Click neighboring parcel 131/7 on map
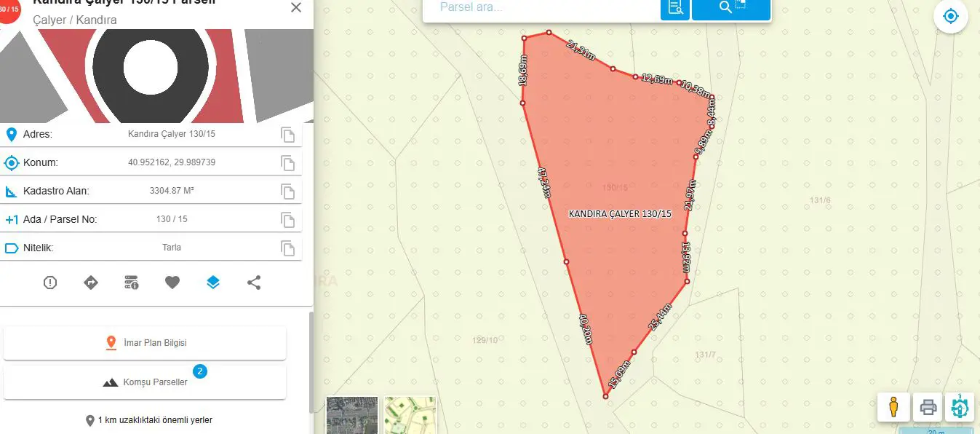Viewport: 980px width, 434px height. [706, 355]
